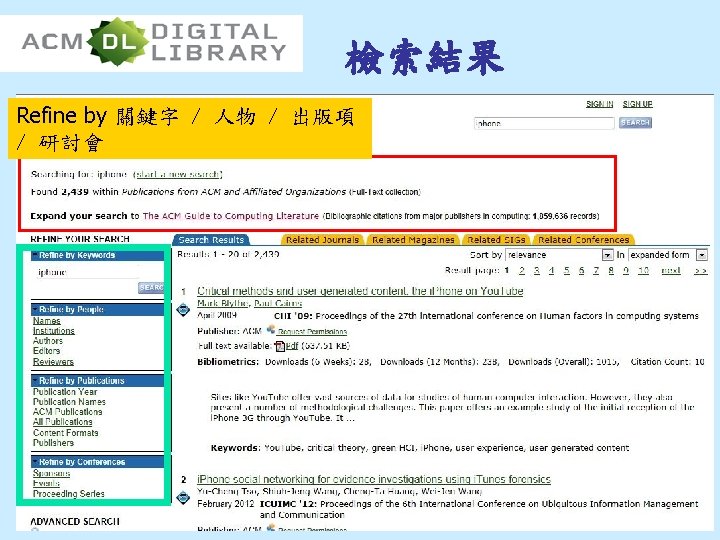Click the bookmark icon beside result 1
720x540 pixels.
click(x=183, y=309)
